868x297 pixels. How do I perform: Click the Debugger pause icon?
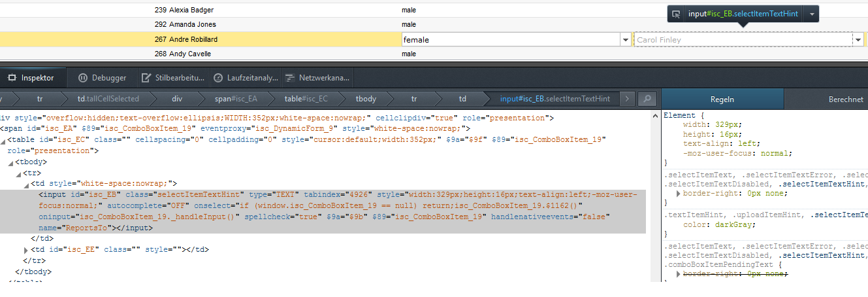(83, 78)
